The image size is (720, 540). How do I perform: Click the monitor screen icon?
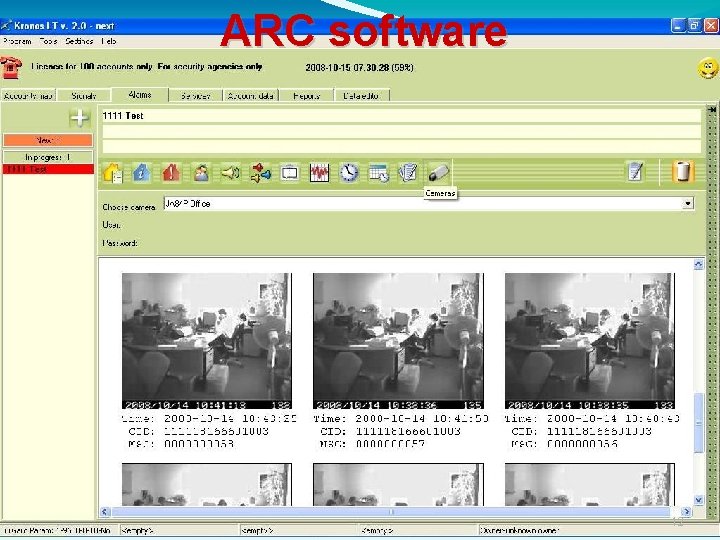pyautogui.click(x=290, y=173)
